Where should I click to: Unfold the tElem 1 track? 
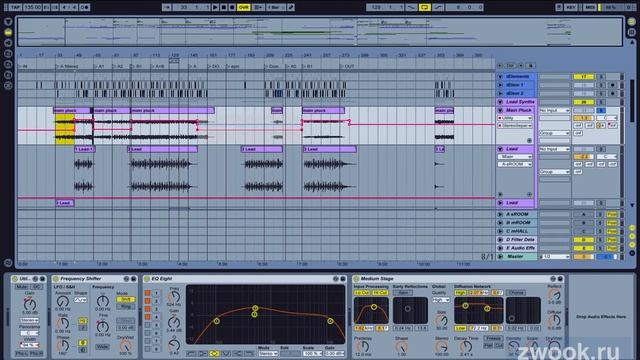coord(500,85)
